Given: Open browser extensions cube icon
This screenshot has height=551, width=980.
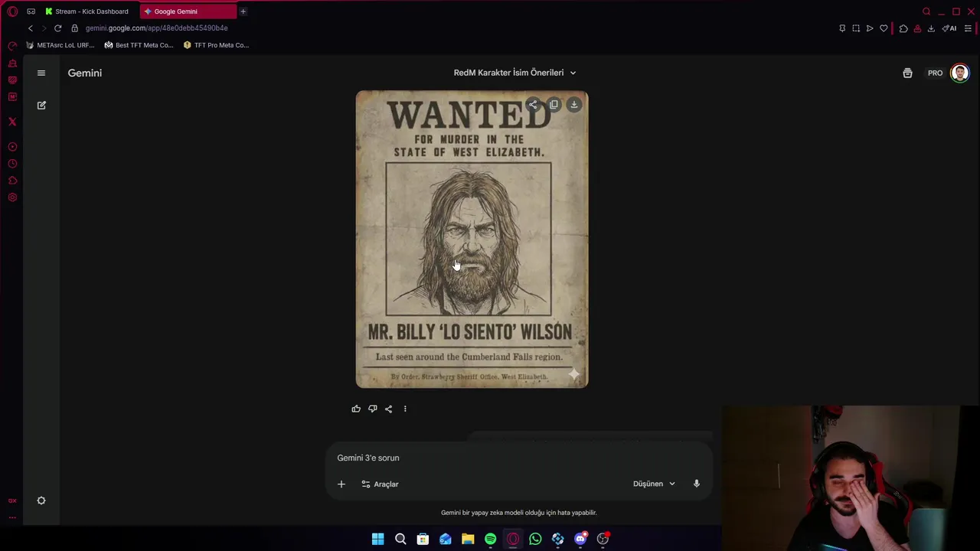Looking at the screenshot, I should tap(903, 28).
